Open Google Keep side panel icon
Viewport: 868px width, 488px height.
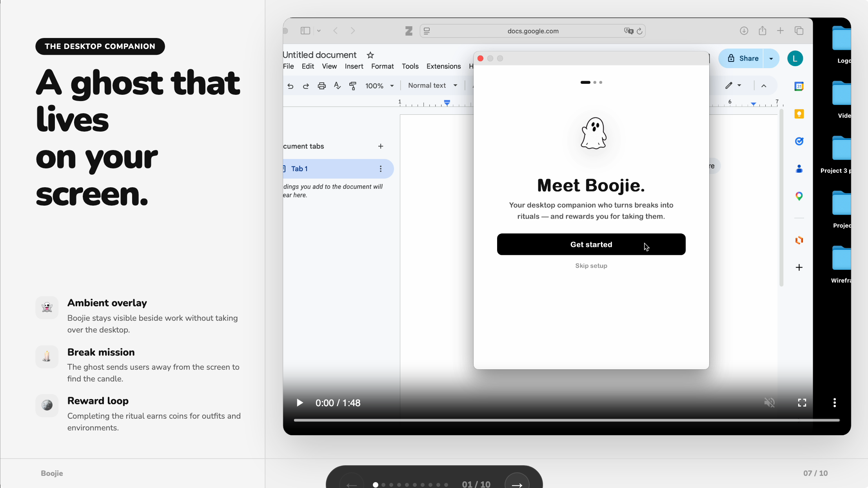tap(799, 114)
